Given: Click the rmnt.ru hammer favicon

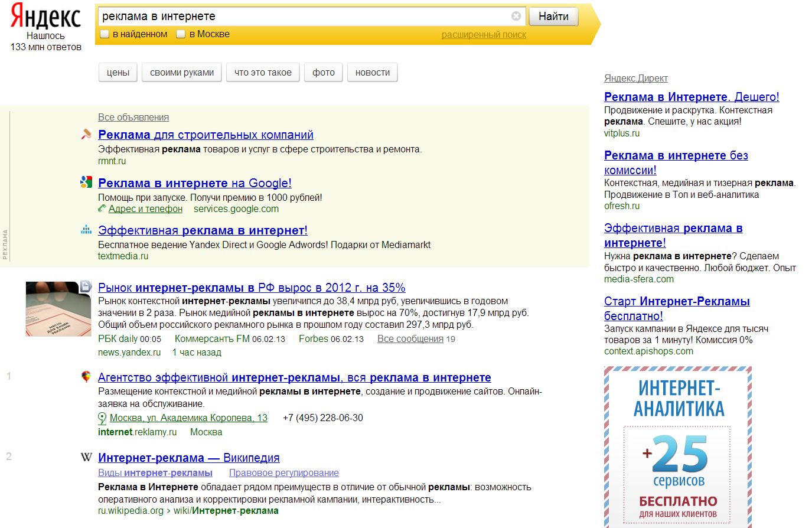Looking at the screenshot, I should point(86,134).
